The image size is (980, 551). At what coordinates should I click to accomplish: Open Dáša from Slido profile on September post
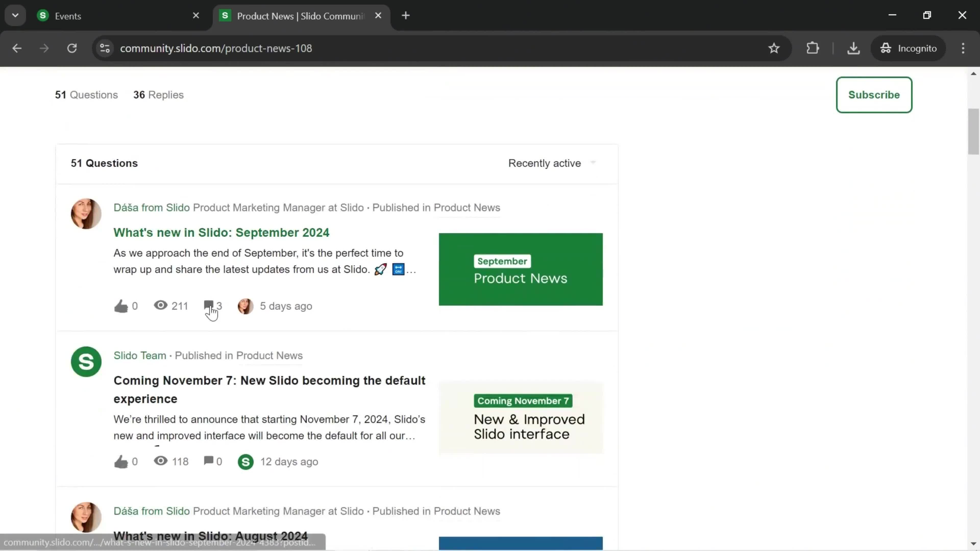[x=151, y=208]
